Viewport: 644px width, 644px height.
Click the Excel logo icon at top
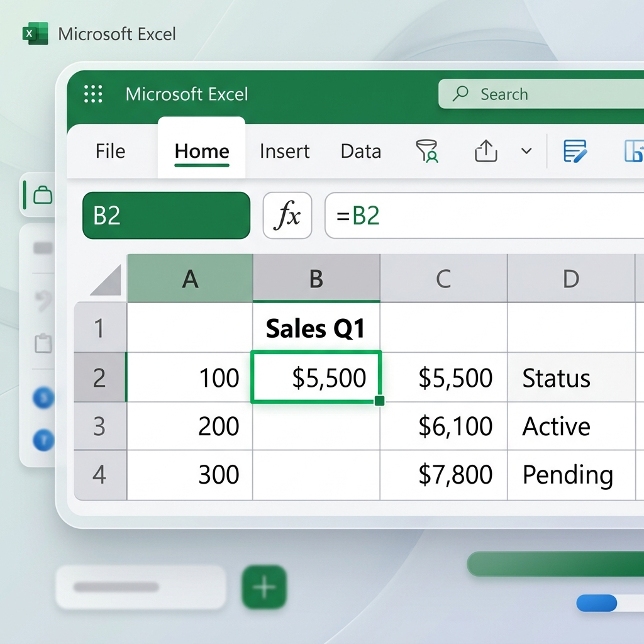(x=35, y=33)
